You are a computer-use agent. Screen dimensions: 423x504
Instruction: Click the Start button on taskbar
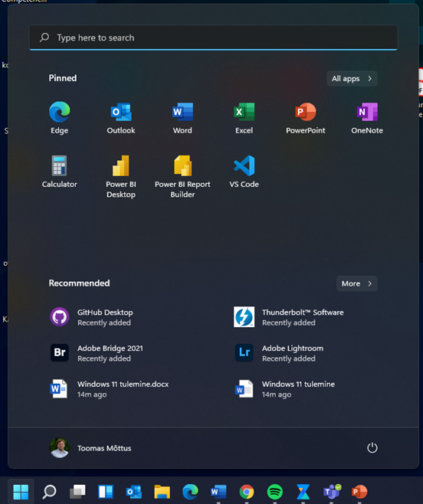21,492
